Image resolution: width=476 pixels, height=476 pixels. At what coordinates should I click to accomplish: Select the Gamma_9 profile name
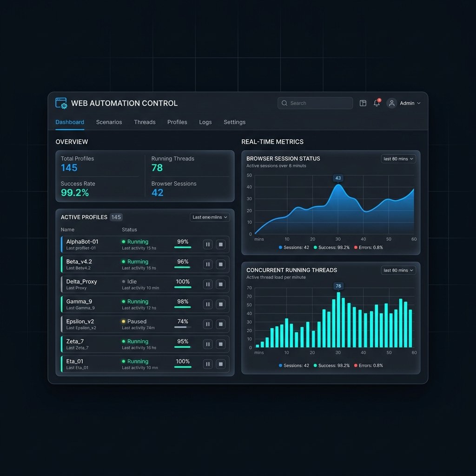coord(79,301)
